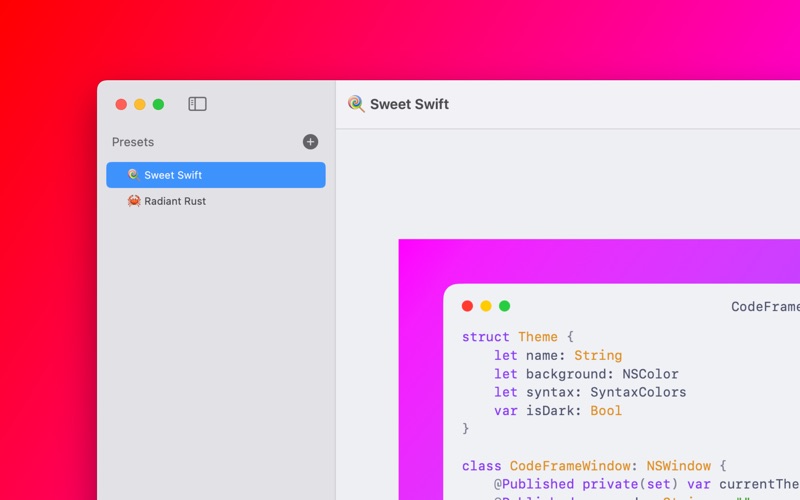Close the app window with red button
This screenshot has height=500, width=800.
(121, 105)
